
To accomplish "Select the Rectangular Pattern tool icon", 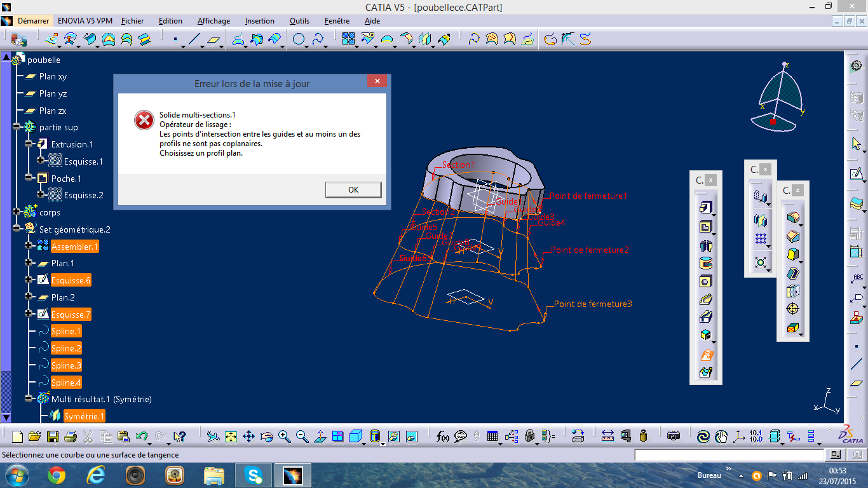I will (760, 239).
